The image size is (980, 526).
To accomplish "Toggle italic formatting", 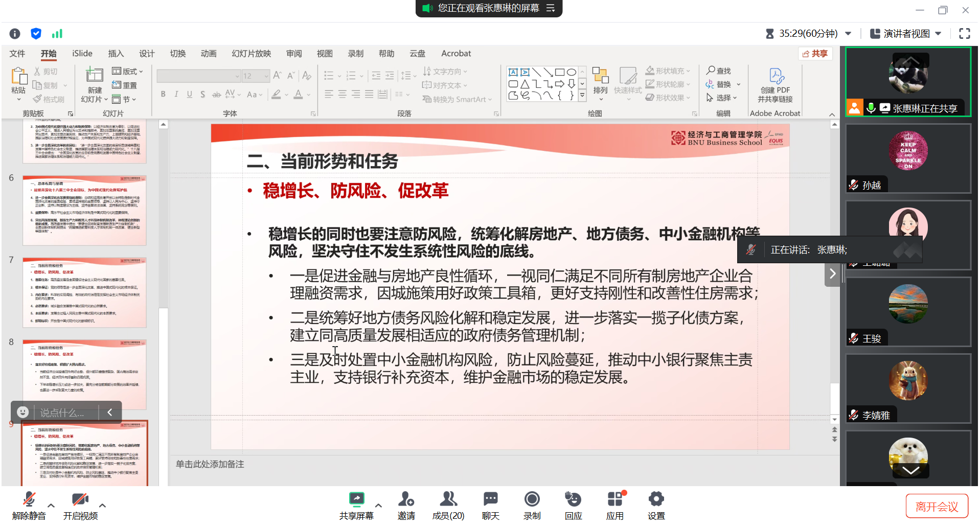I will point(176,94).
